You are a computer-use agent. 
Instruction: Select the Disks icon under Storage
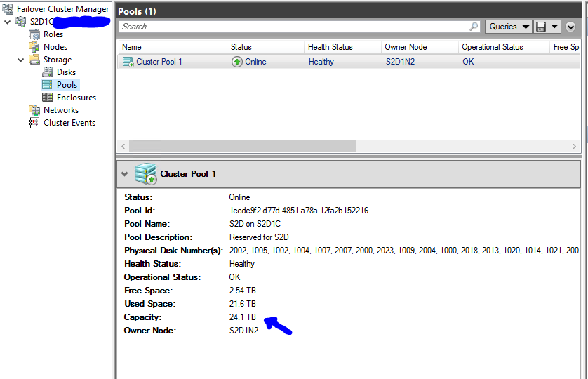point(47,72)
